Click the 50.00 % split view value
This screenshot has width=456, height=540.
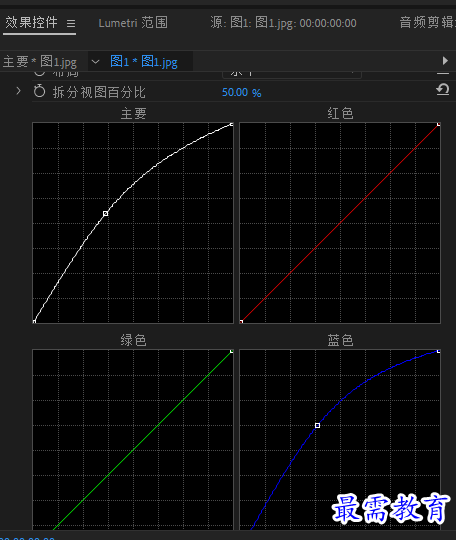click(x=241, y=92)
